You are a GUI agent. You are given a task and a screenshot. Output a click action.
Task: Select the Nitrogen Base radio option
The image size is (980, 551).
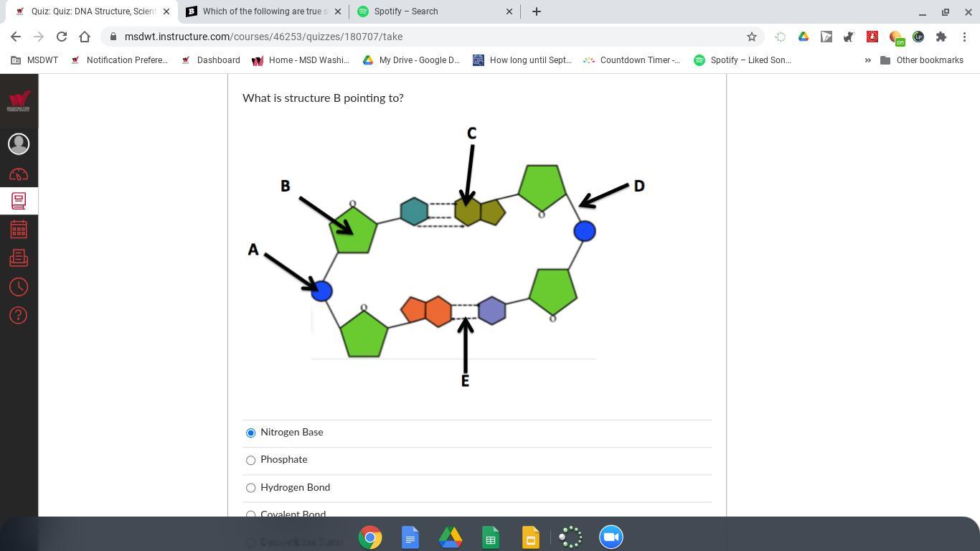[x=250, y=433]
